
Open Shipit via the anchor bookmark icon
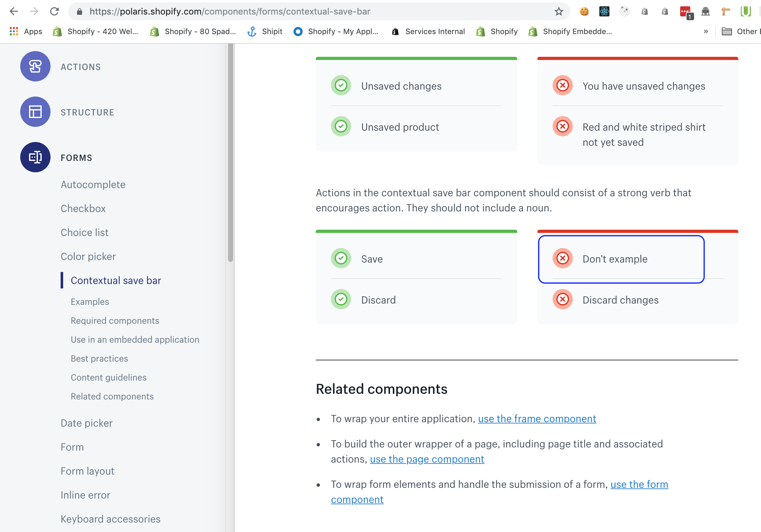point(252,32)
